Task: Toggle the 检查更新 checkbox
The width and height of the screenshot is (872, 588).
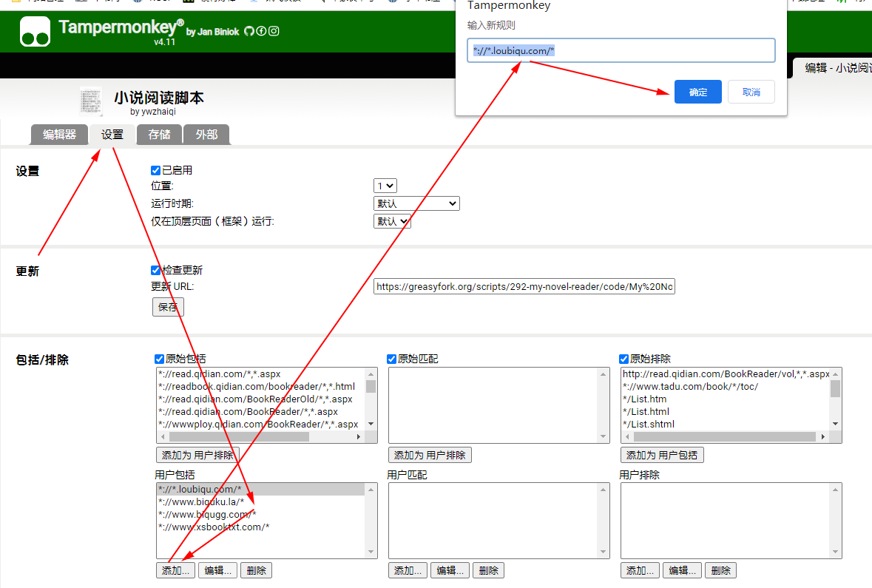Action: [156, 271]
